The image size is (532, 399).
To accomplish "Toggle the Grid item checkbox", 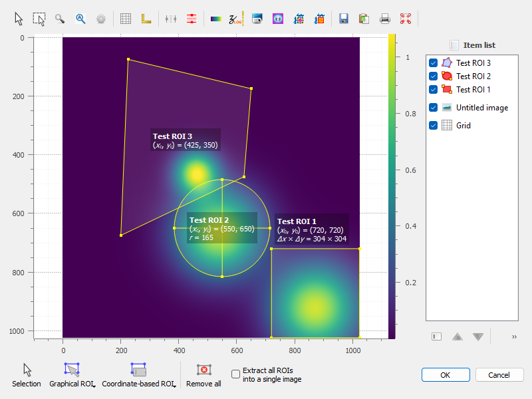I will pyautogui.click(x=434, y=125).
